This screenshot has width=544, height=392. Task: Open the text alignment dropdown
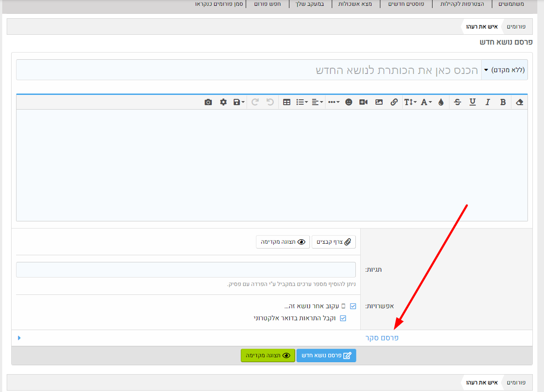(x=317, y=102)
